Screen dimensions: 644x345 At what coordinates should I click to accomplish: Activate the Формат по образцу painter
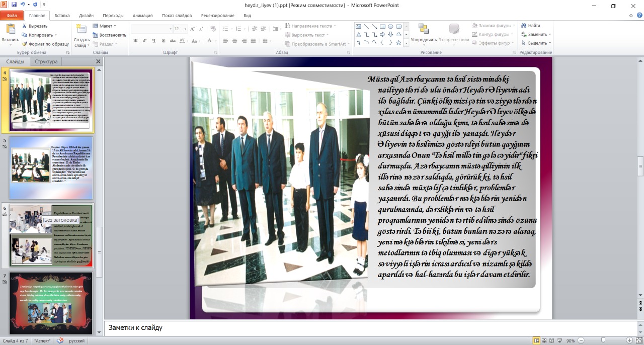click(45, 44)
